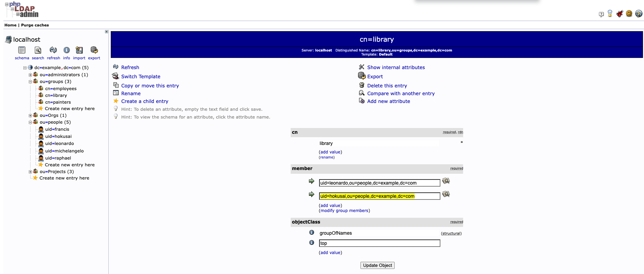Click add value under objectClass
Viewport: 644px width, 274px height.
coord(330,253)
